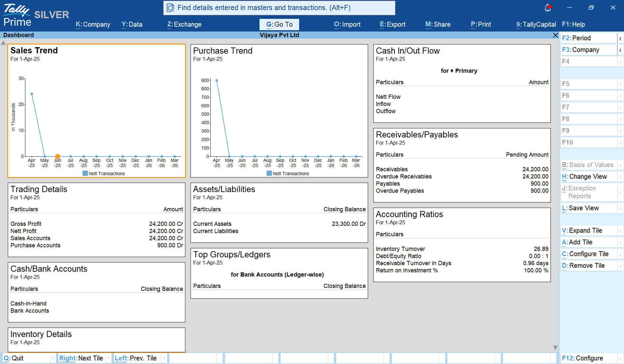The height and width of the screenshot is (364, 624).
Task: Click the down-arrow icon at bottom of dashboard scrollbar
Action: [x=555, y=347]
